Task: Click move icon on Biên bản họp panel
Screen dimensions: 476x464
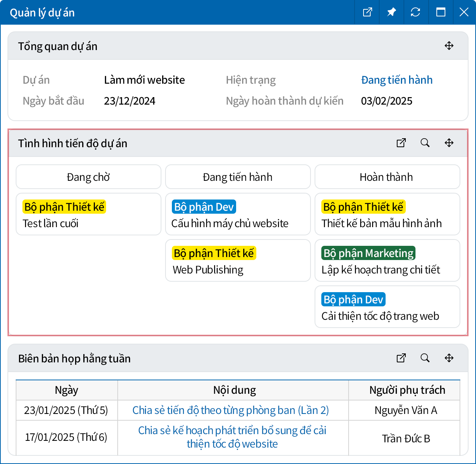Action: point(449,358)
